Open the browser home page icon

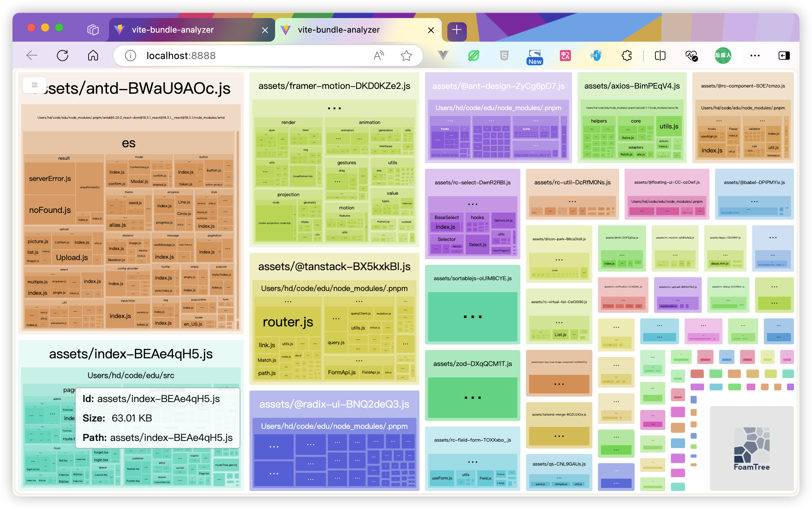coord(93,56)
